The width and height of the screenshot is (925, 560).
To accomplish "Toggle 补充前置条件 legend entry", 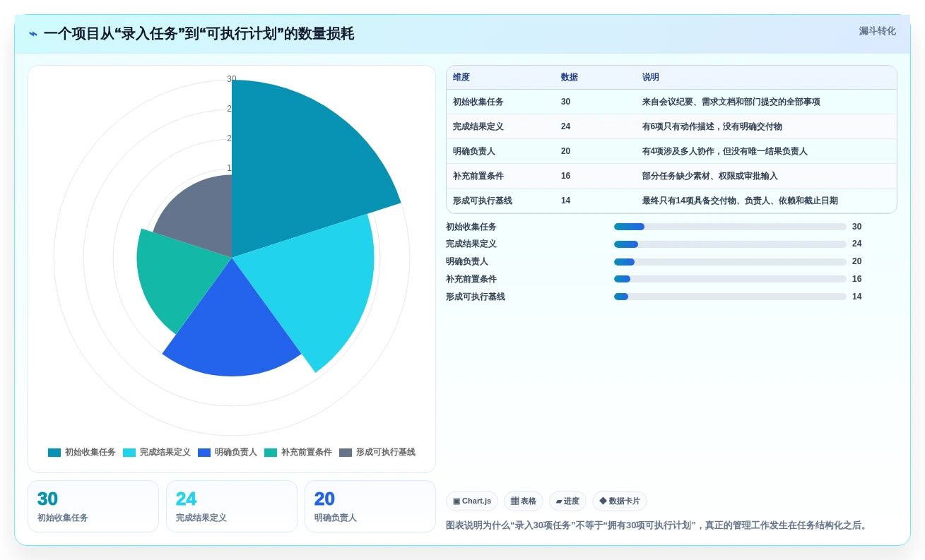I will pos(298,453).
